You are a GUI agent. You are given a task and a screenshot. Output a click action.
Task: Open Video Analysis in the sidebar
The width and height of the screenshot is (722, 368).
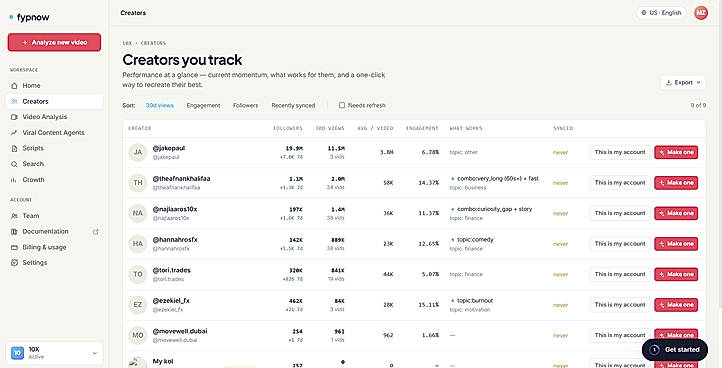click(54, 117)
